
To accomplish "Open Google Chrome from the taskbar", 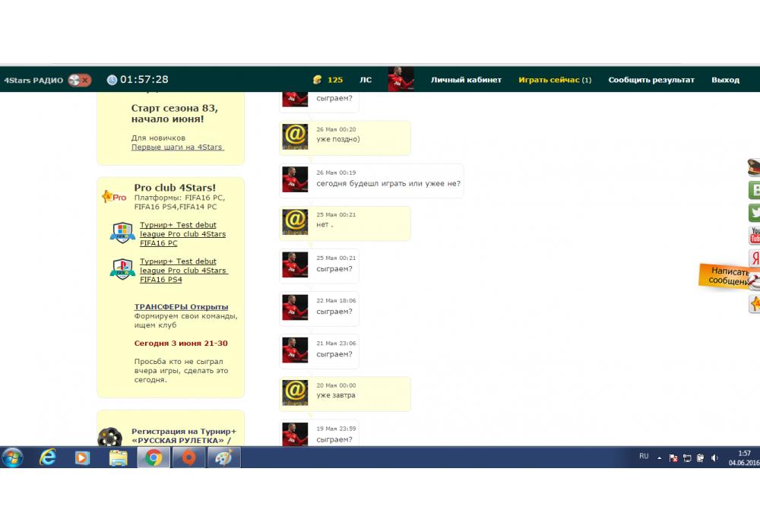I will coord(154,458).
